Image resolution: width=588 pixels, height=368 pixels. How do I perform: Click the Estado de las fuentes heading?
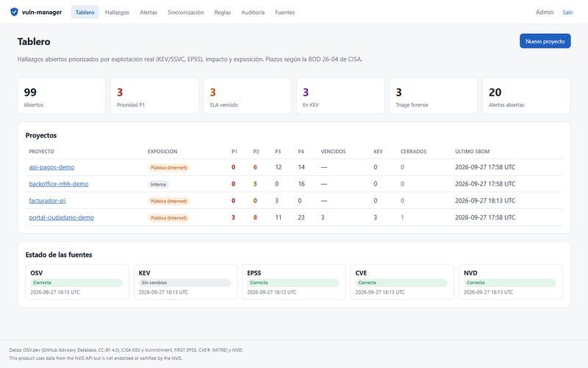click(x=59, y=255)
